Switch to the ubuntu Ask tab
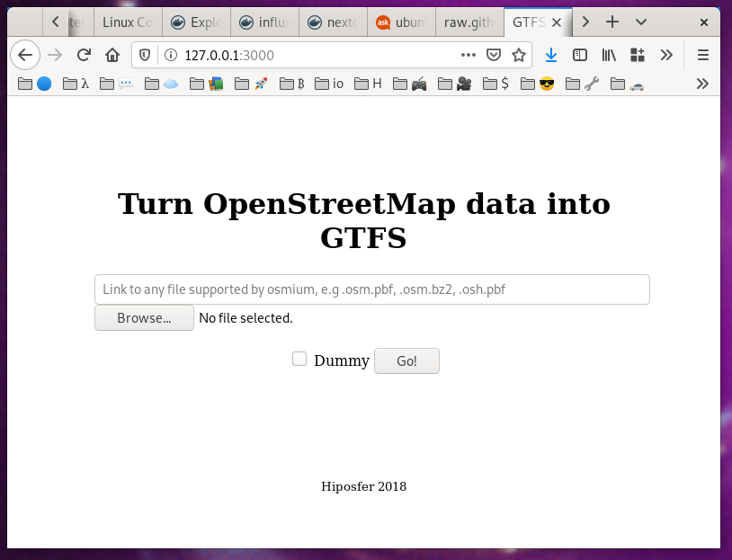732x560 pixels. coord(401,22)
